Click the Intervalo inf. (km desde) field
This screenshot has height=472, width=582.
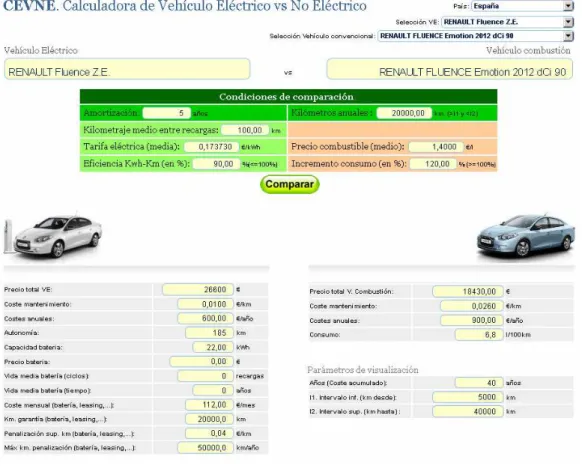click(468, 397)
